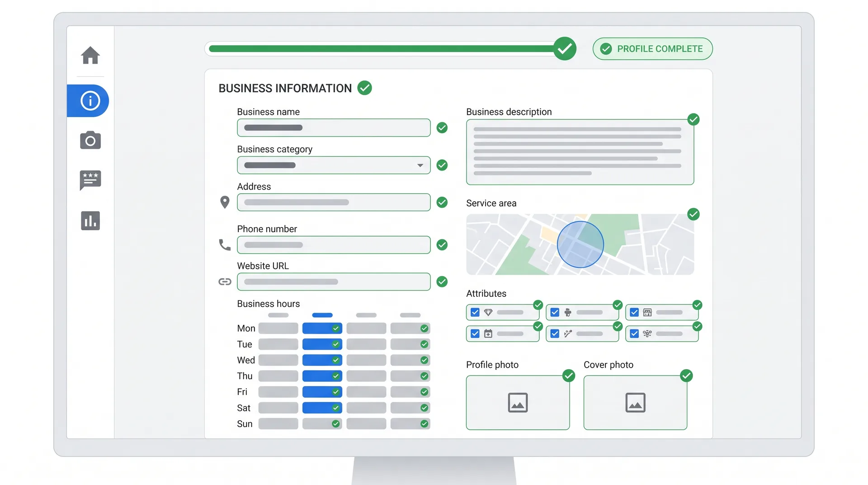Open the Home page from sidebar
The image size is (868, 485).
coord(90,55)
